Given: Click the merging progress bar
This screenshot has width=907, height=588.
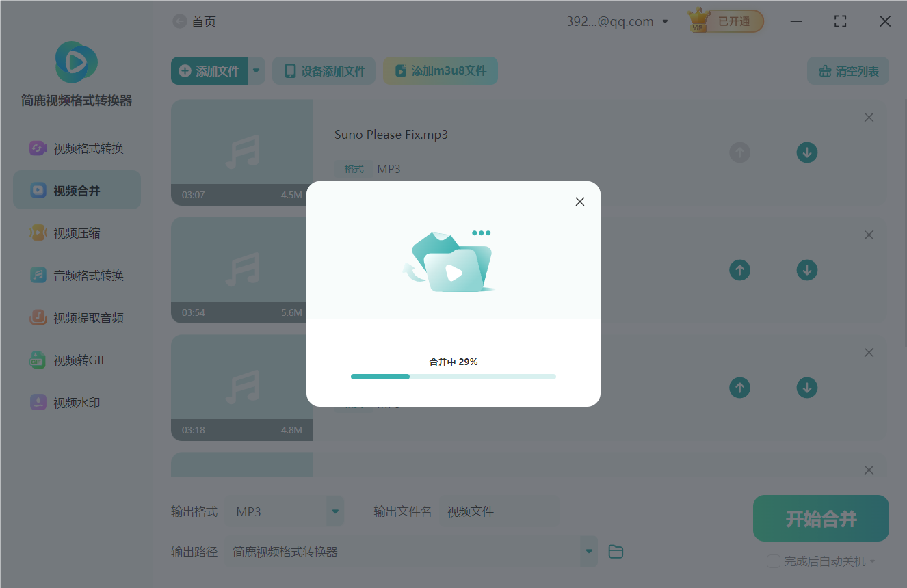Looking at the screenshot, I should (453, 377).
